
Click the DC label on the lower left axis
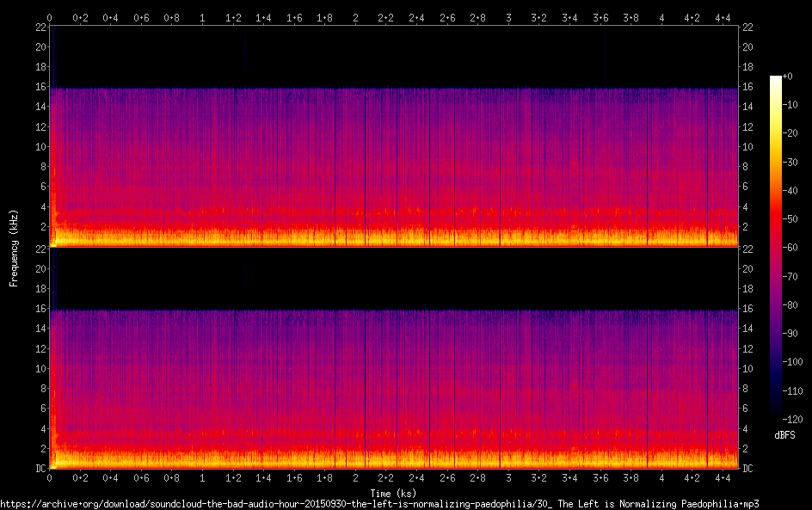coord(39,469)
